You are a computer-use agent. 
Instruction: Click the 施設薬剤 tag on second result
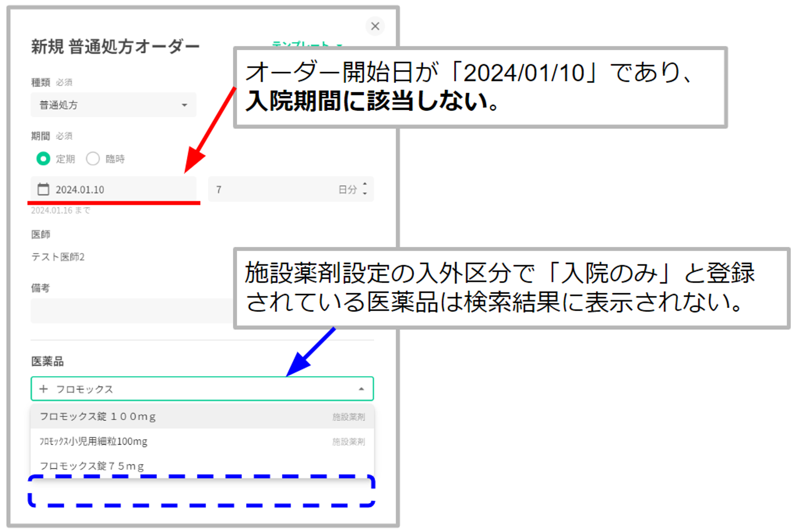click(x=348, y=441)
